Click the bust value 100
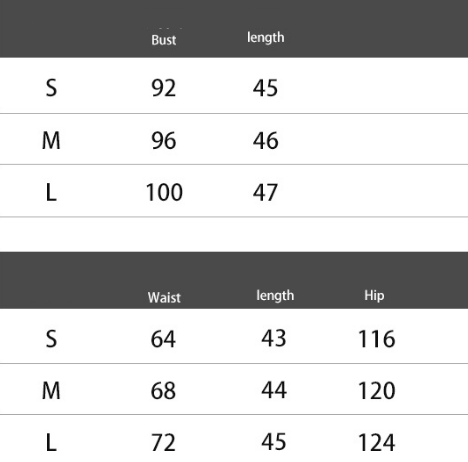 click(x=164, y=192)
